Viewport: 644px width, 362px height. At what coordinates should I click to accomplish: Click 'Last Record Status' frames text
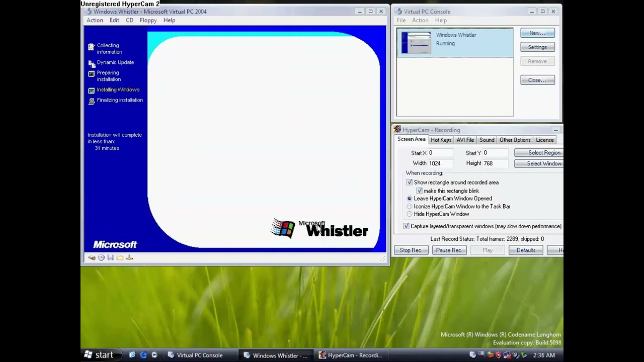click(487, 239)
